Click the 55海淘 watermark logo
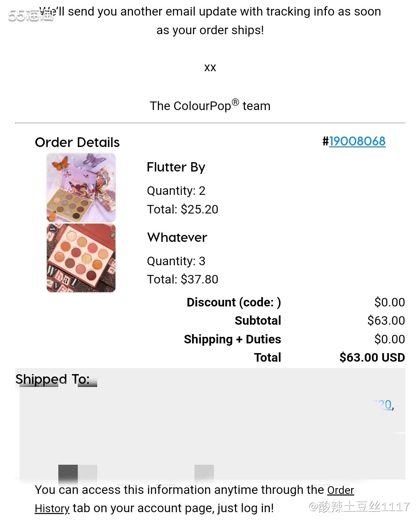420x525 pixels. pyautogui.click(x=31, y=15)
